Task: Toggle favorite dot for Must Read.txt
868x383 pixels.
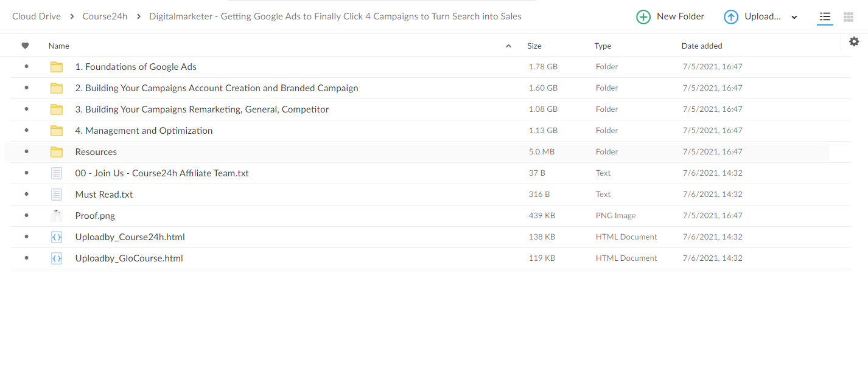Action: coord(26,195)
